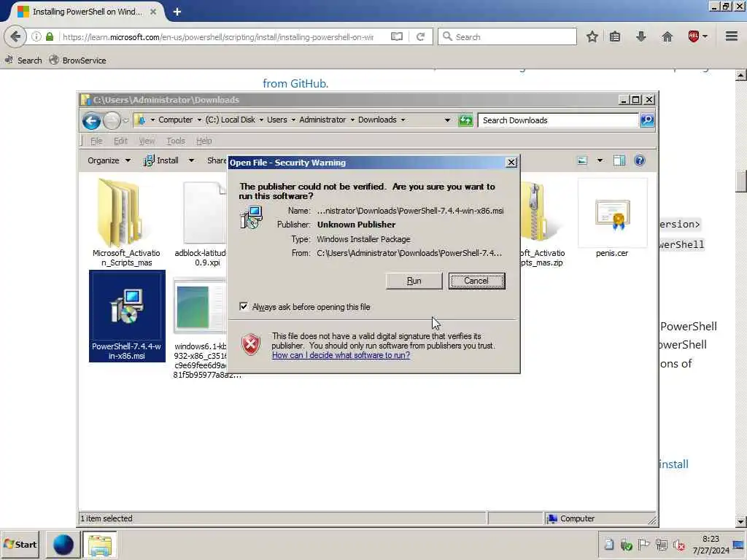
Task: Click the Search Downloads field
Action: point(558,120)
